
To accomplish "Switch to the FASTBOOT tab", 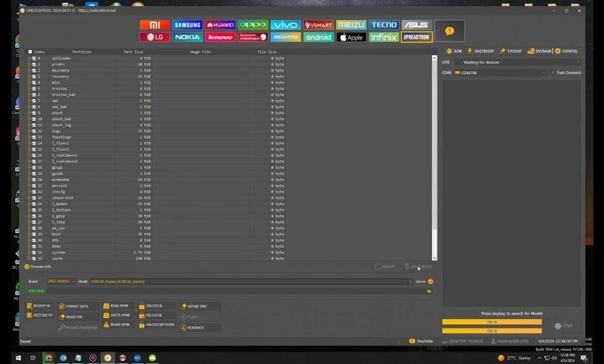I will (x=484, y=50).
